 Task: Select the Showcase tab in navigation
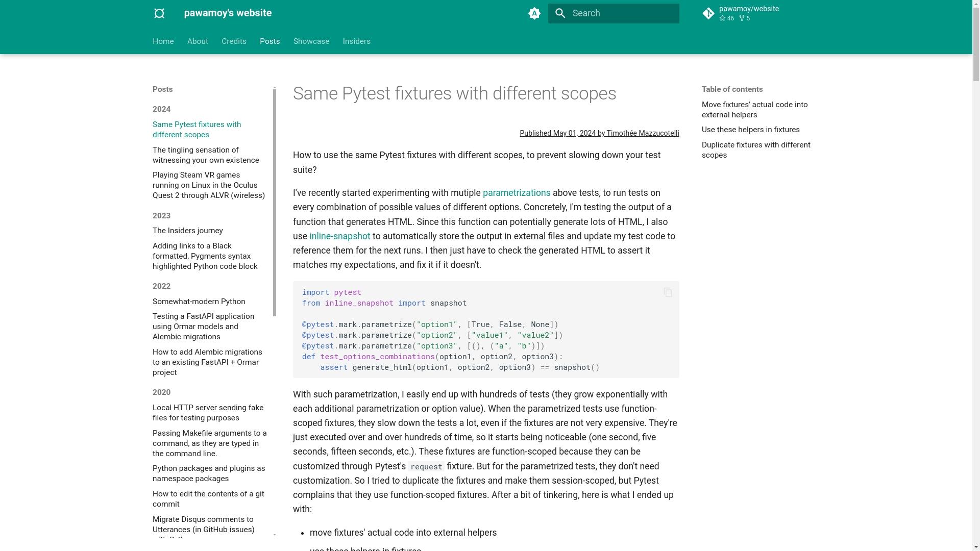point(311,41)
